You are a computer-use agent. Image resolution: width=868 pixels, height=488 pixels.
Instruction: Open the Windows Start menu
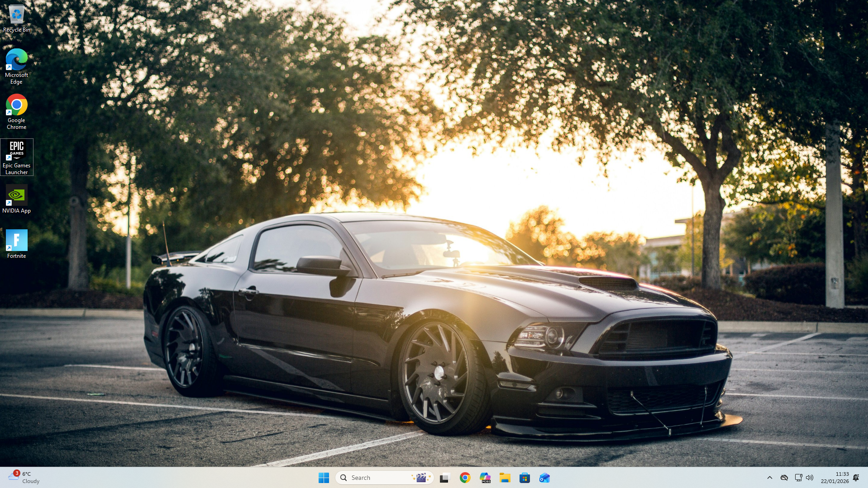tap(324, 478)
